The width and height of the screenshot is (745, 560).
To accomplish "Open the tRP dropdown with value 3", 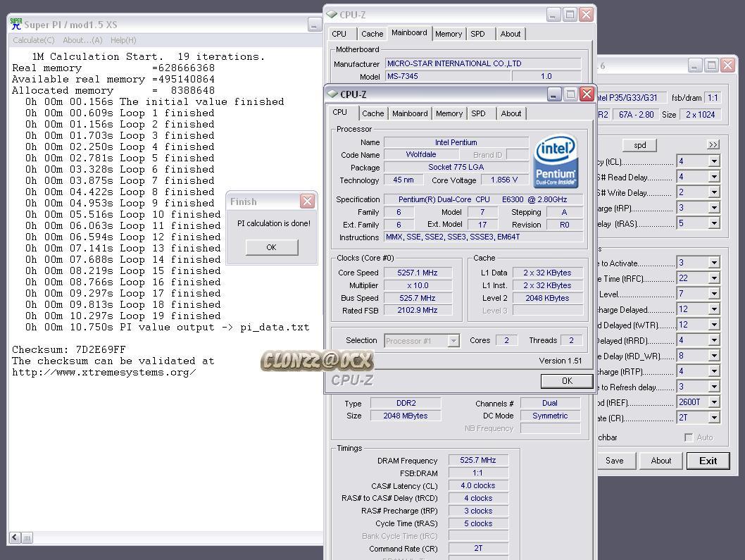I will coord(714,208).
